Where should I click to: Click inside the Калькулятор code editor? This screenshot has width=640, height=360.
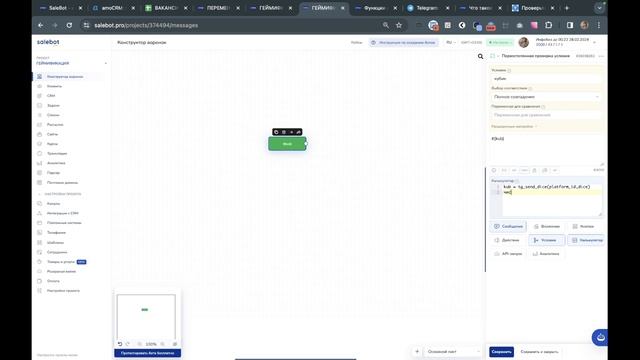click(x=551, y=200)
